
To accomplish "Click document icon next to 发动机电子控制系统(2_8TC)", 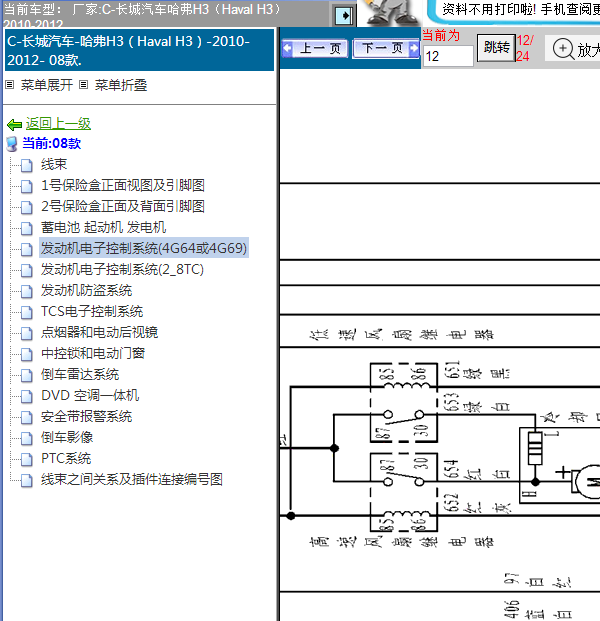I will pos(27,270).
